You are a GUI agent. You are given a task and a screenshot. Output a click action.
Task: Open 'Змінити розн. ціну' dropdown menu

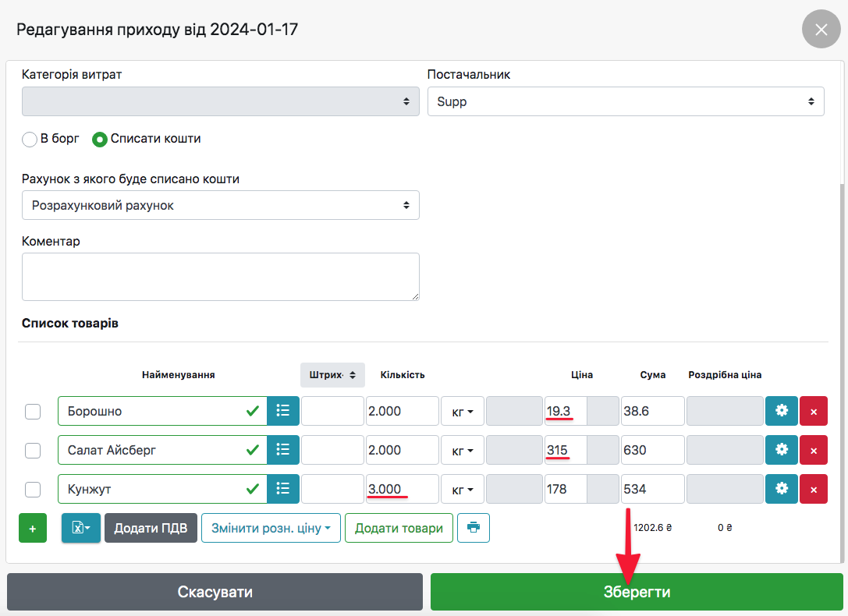pyautogui.click(x=271, y=528)
